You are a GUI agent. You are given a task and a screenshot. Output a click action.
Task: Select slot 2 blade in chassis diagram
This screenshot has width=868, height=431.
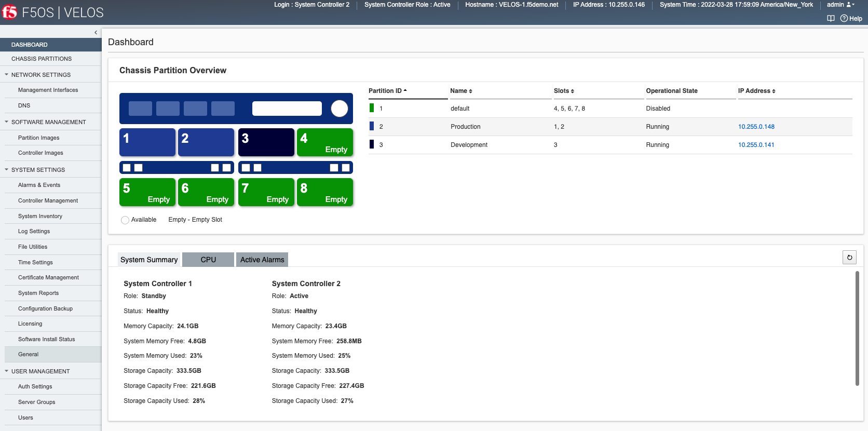(x=206, y=142)
